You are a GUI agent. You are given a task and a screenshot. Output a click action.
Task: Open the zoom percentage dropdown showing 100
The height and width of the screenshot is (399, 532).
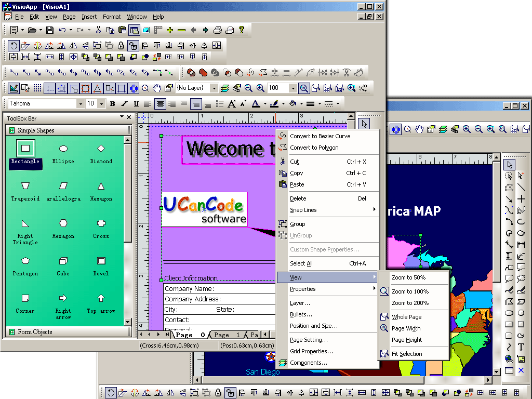(x=292, y=88)
